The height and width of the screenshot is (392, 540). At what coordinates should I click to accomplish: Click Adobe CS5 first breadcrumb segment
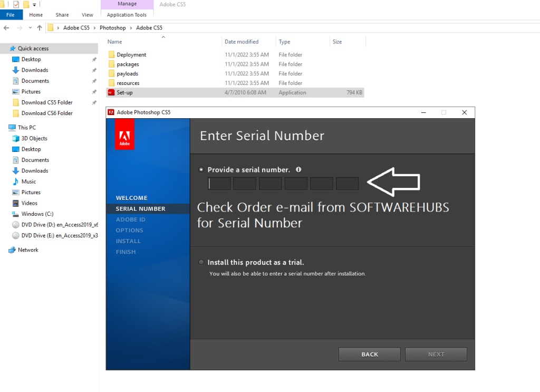click(x=76, y=28)
